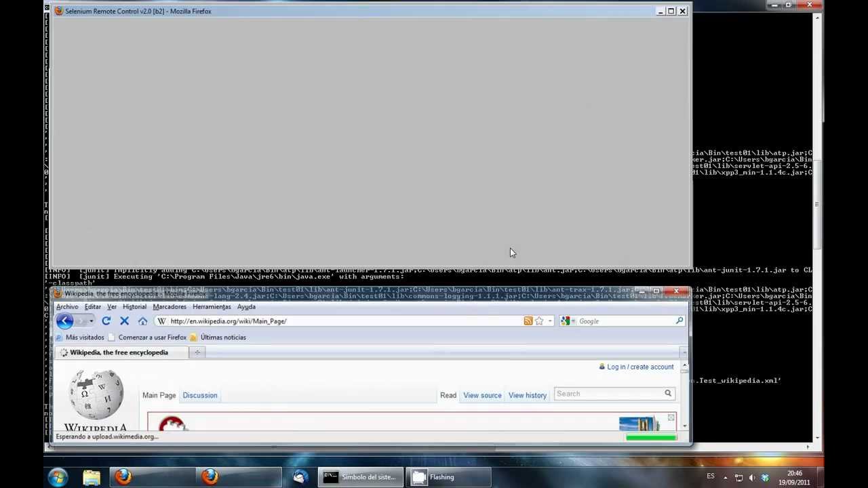The width and height of the screenshot is (868, 488).
Task: Switch to Símbolo del sistema taskbar button
Action: (x=361, y=477)
